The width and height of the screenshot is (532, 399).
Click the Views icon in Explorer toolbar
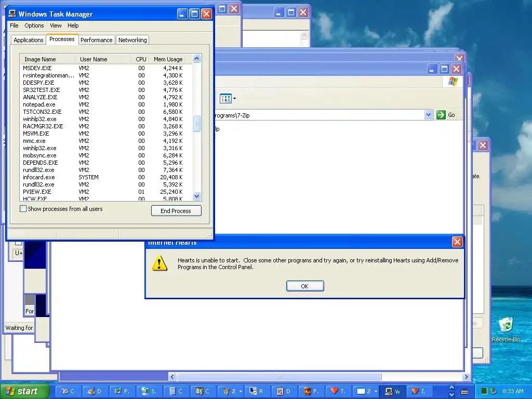[x=225, y=98]
